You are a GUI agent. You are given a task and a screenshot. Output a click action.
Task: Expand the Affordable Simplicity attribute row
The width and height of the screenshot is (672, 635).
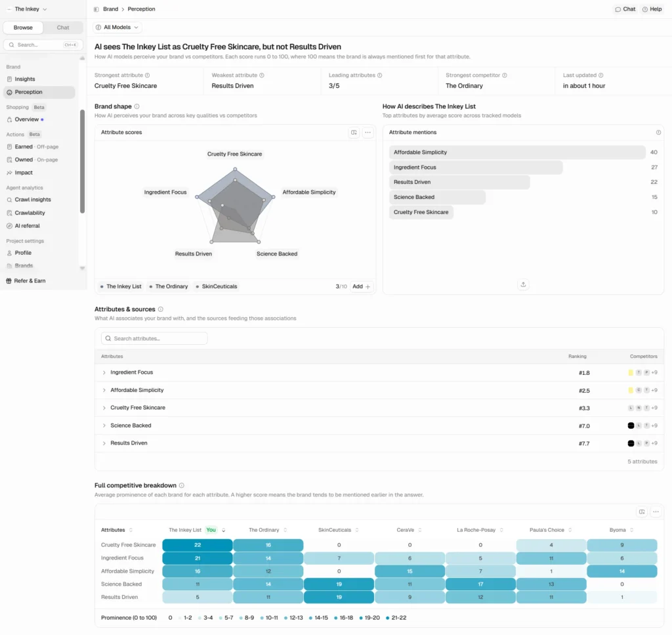[104, 390]
